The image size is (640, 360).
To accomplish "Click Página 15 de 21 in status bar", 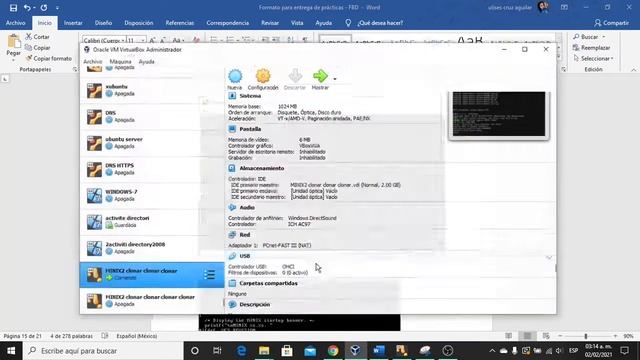I will 23,336.
